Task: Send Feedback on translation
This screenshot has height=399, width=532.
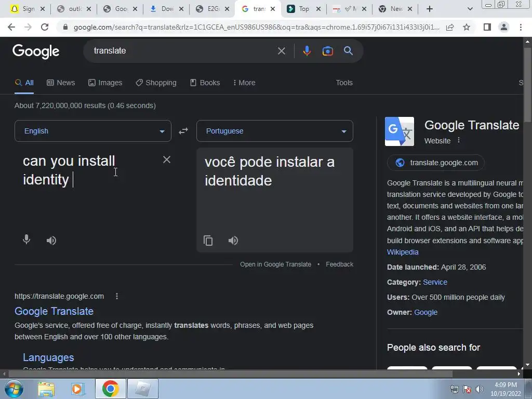Action: [x=339, y=264]
